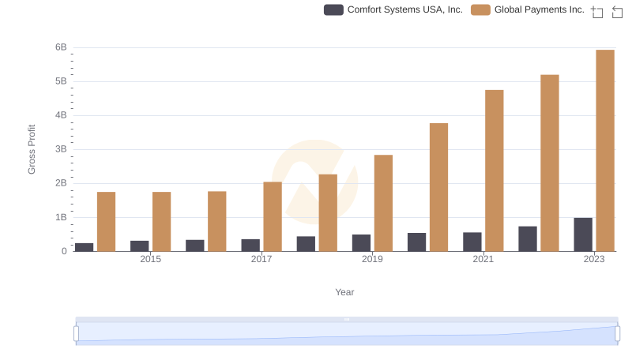This screenshot has width=632, height=364.
Task: Click the top drag bar of range slider
Action: click(347, 319)
